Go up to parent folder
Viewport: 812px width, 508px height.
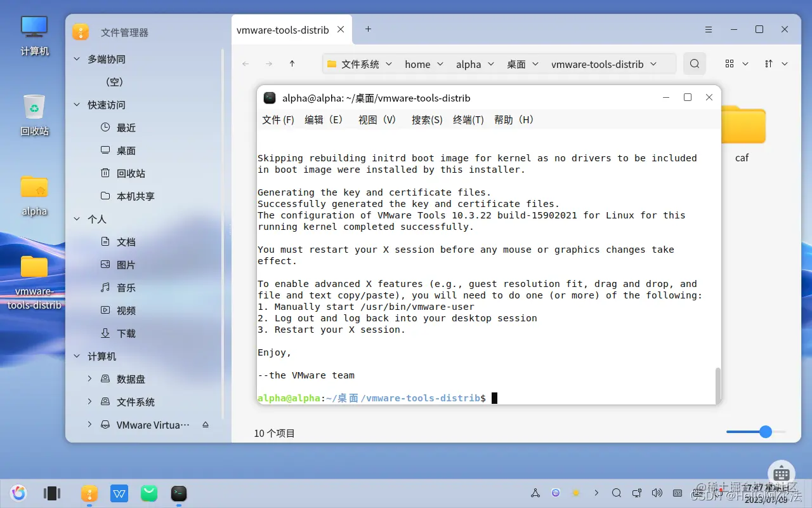pos(292,63)
